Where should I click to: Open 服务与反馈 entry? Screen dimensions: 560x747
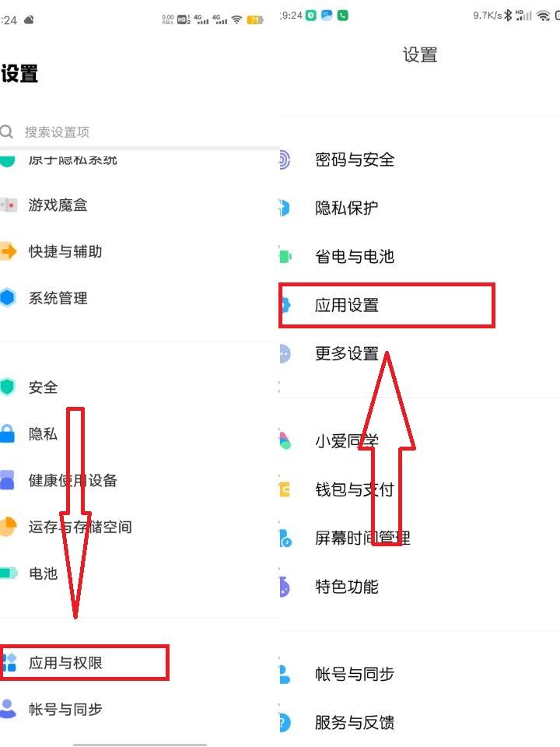[x=355, y=722]
